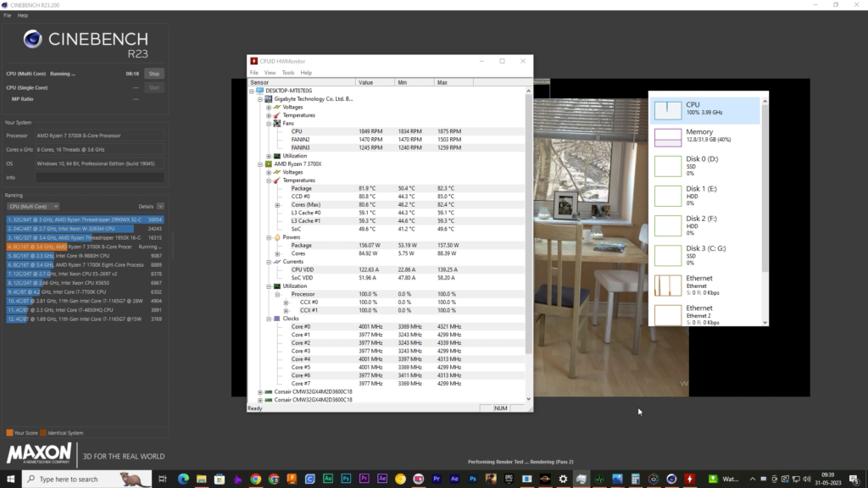Open HWMonitor's File menu

254,73
